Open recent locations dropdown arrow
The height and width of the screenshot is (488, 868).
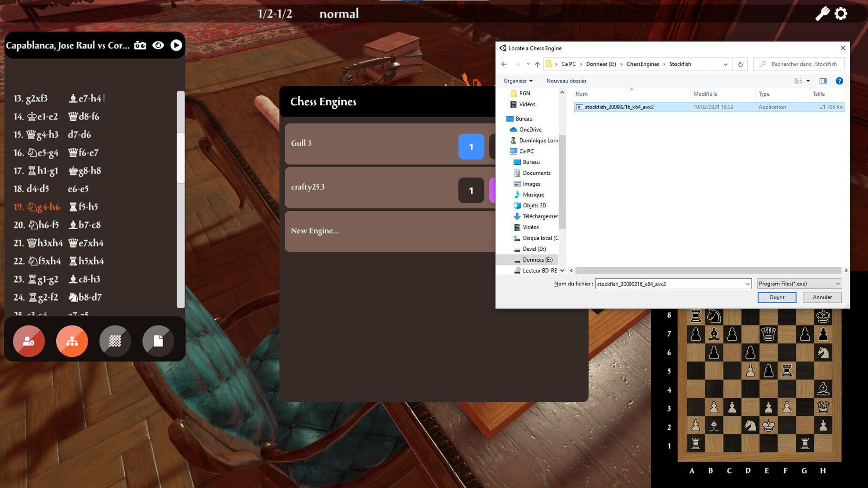pyautogui.click(x=528, y=64)
